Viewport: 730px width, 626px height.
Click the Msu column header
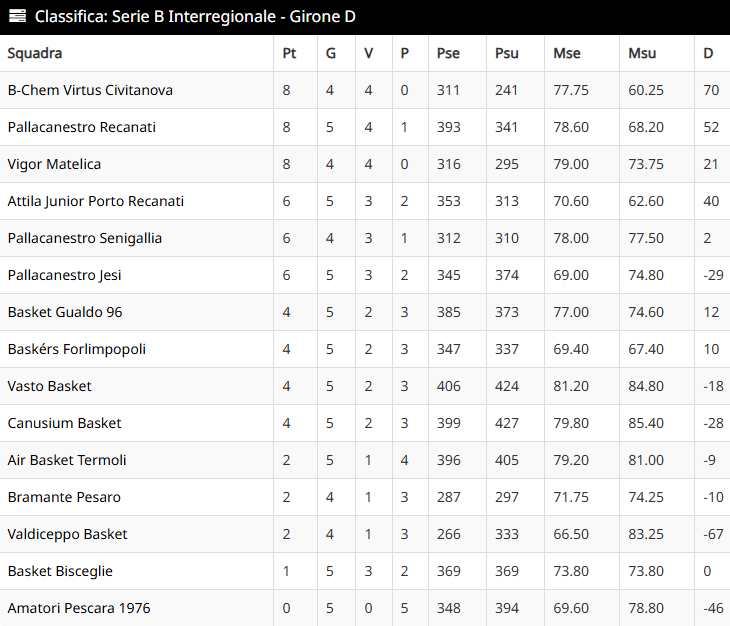(642, 53)
